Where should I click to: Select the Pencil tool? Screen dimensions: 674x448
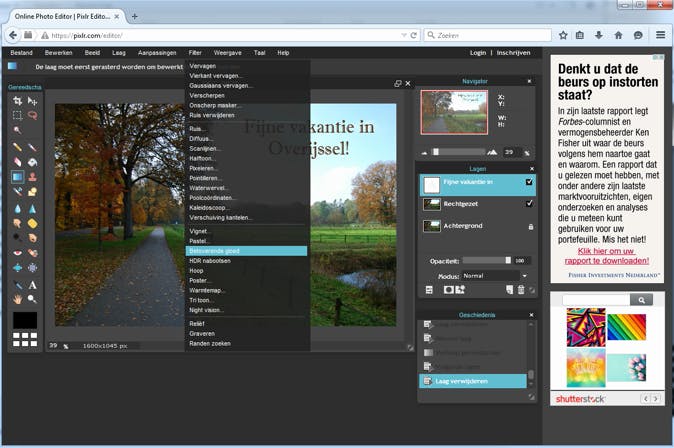tap(17, 147)
